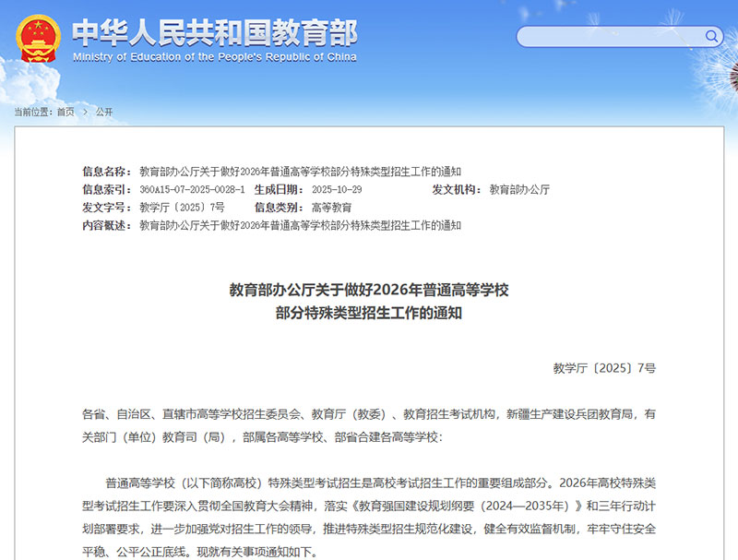The image size is (738, 560).
Task: Click the 内容概述 summary text
Action: (300, 225)
